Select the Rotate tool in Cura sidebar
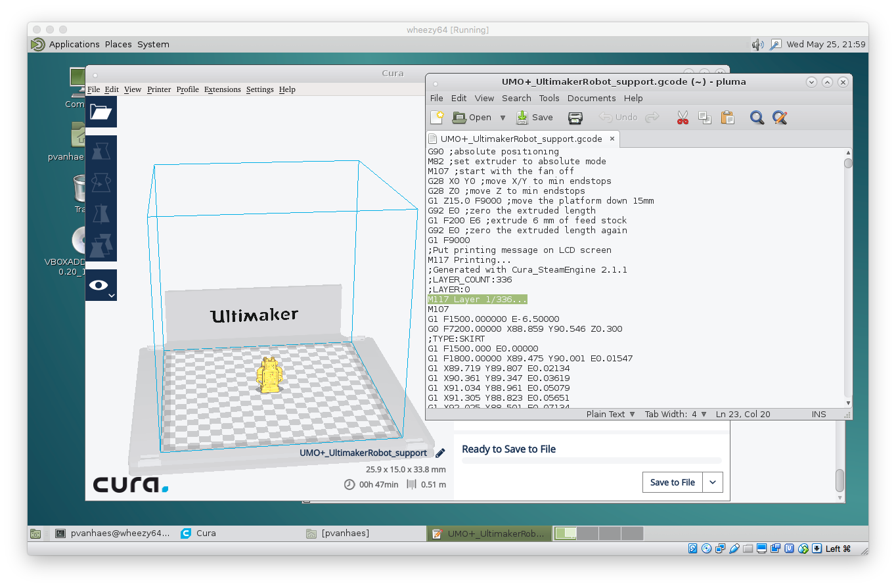This screenshot has width=896, height=588. (101, 183)
